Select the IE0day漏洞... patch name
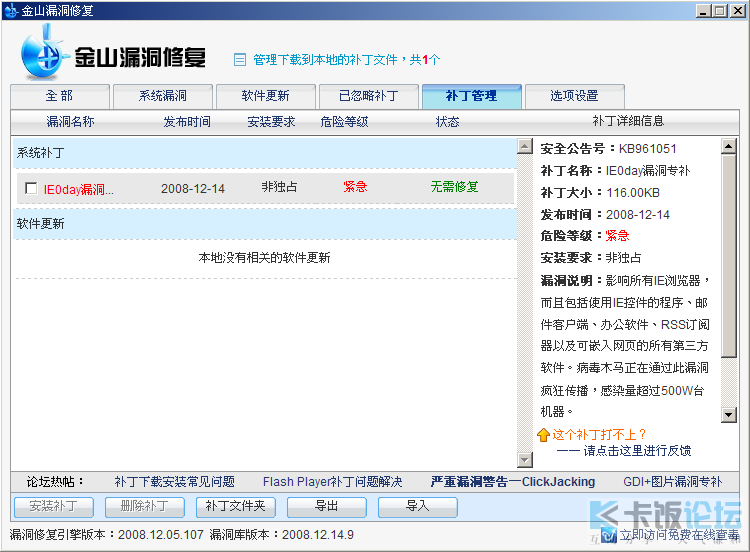750x552 pixels. [78, 189]
